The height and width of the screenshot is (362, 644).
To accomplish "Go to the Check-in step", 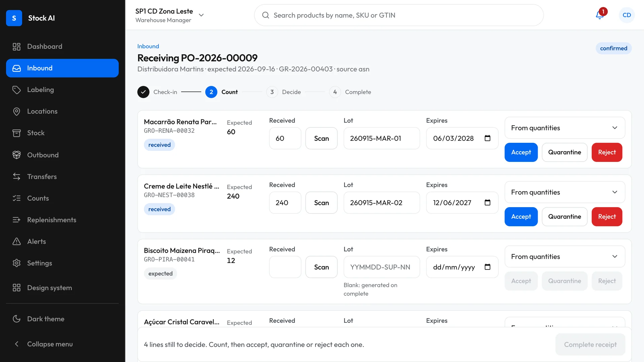I will (x=157, y=92).
